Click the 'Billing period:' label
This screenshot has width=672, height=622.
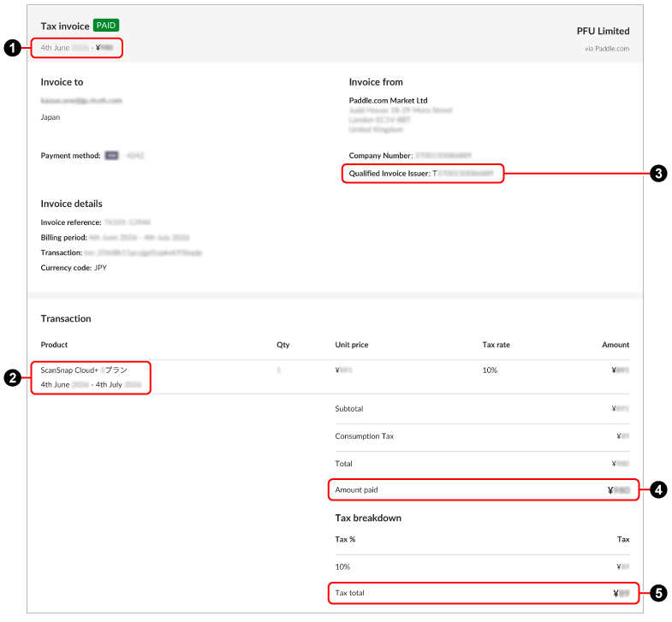64,237
